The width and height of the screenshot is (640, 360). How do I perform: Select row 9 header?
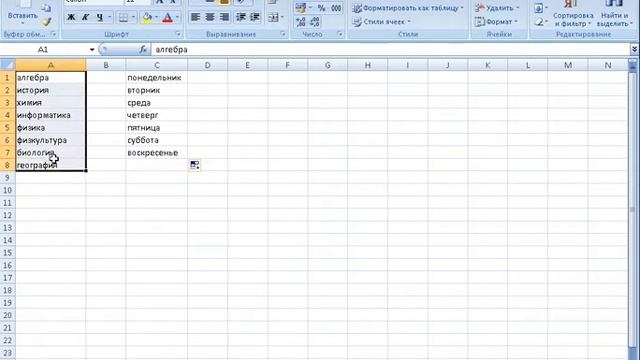(x=7, y=178)
